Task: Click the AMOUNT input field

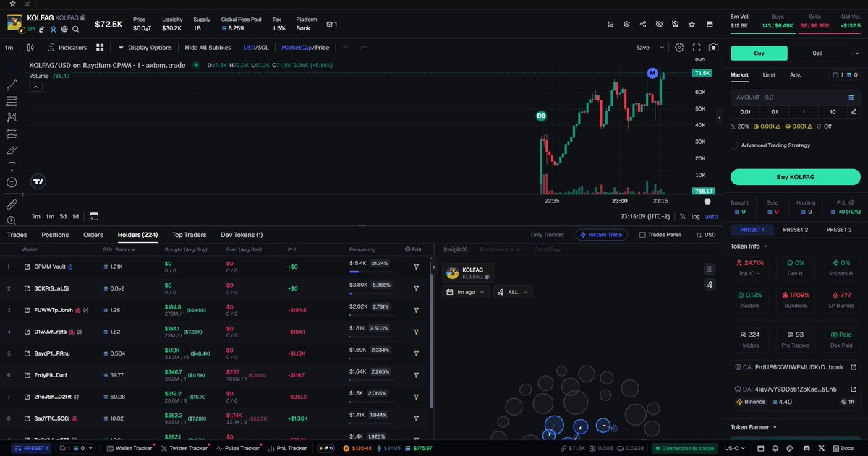Action: click(x=795, y=97)
